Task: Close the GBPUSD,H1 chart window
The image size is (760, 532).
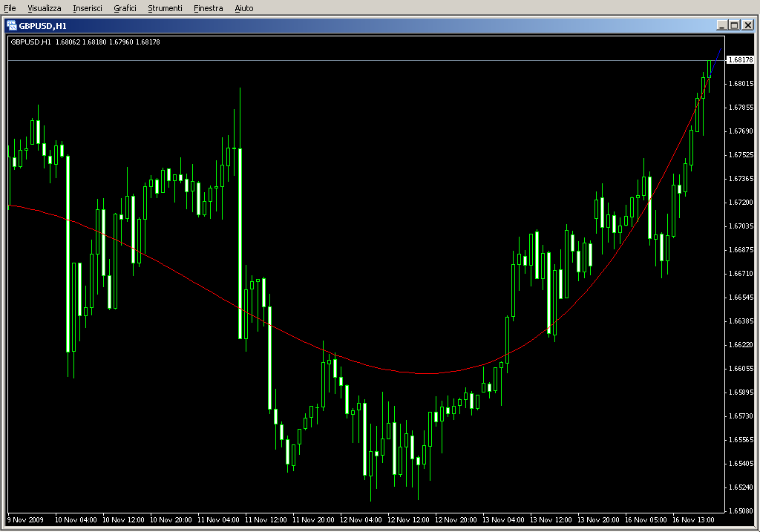Action: pos(748,25)
